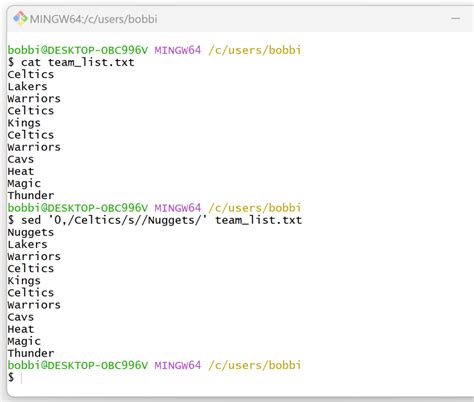
Task: Click 'Kings' in the cat command output
Action: [x=24, y=123]
